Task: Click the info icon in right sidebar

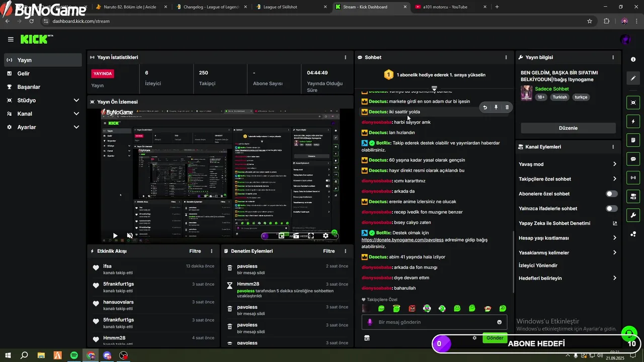Action: (633, 59)
